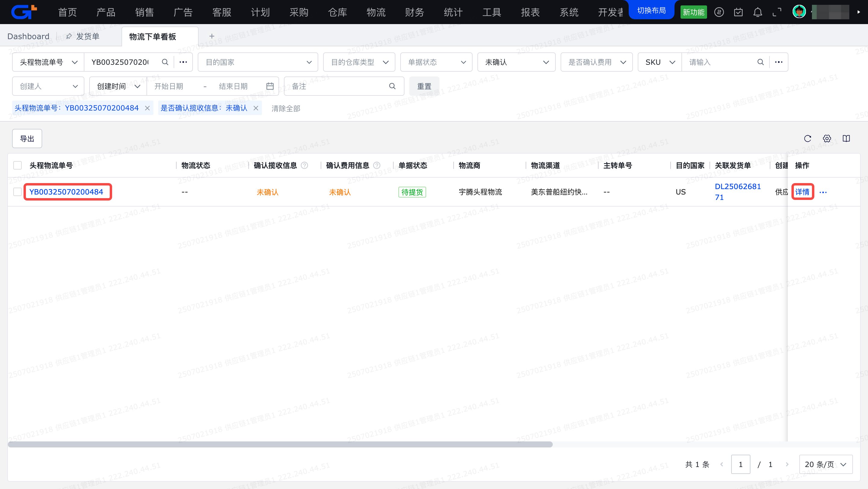Image resolution: width=868 pixels, height=489 pixels.
Task: Click 待提货 status tag
Action: point(412,192)
